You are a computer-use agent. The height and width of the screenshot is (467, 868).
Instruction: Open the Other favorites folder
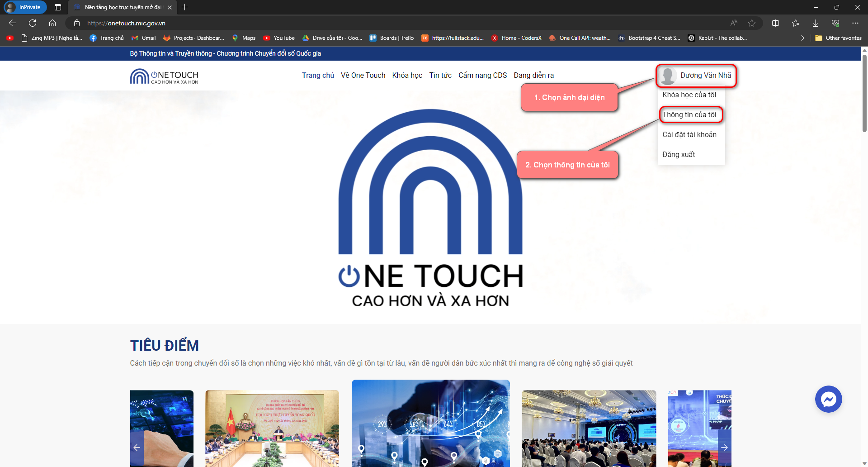838,38
